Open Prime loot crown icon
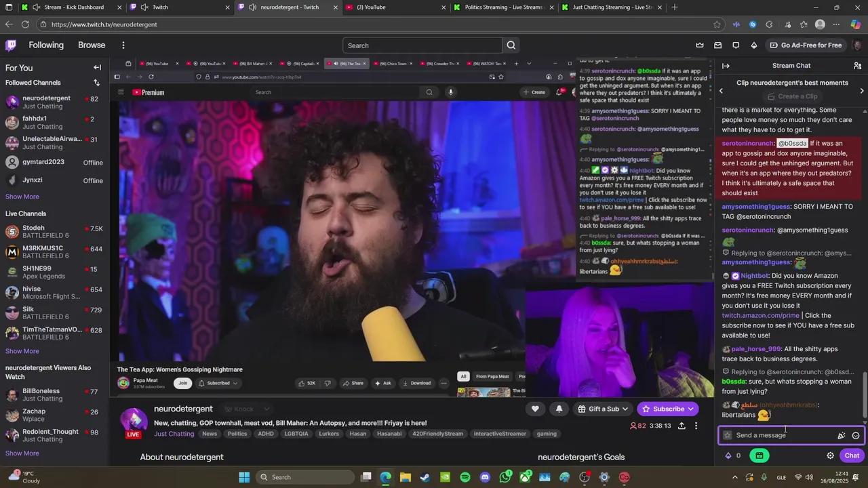 700,45
